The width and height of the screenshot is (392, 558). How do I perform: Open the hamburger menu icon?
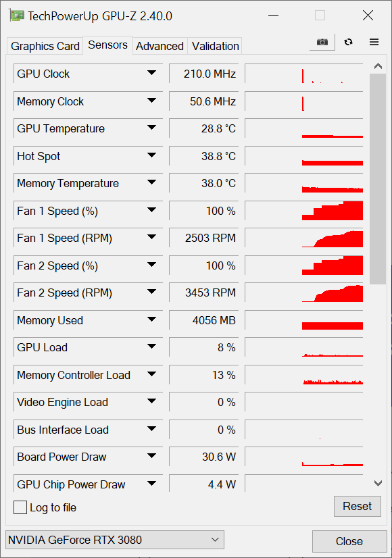(x=374, y=42)
